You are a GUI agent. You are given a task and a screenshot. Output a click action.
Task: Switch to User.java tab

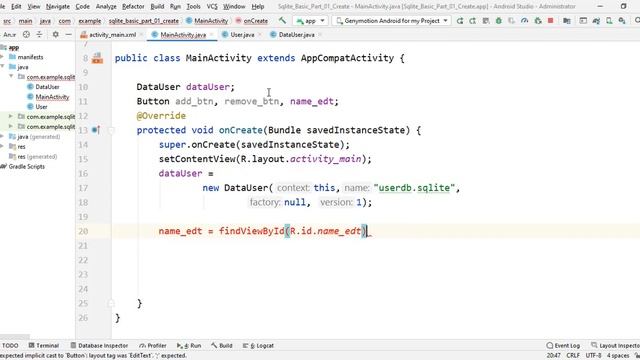(242, 35)
